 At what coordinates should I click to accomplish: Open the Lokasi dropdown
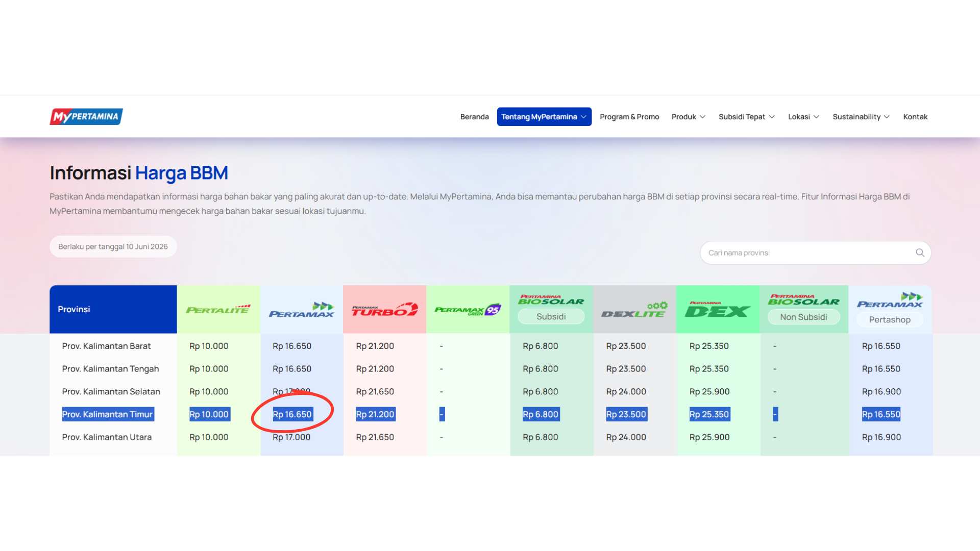click(x=803, y=117)
